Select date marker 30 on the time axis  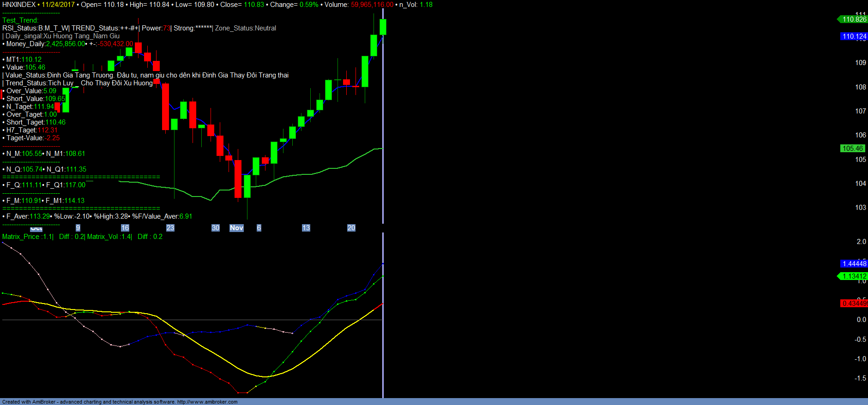click(x=215, y=228)
